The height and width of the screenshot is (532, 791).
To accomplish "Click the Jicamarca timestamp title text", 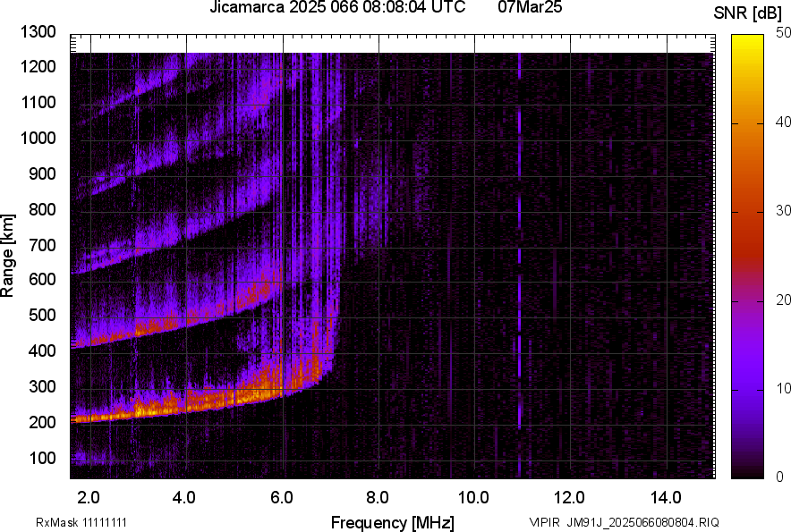I will [x=337, y=8].
